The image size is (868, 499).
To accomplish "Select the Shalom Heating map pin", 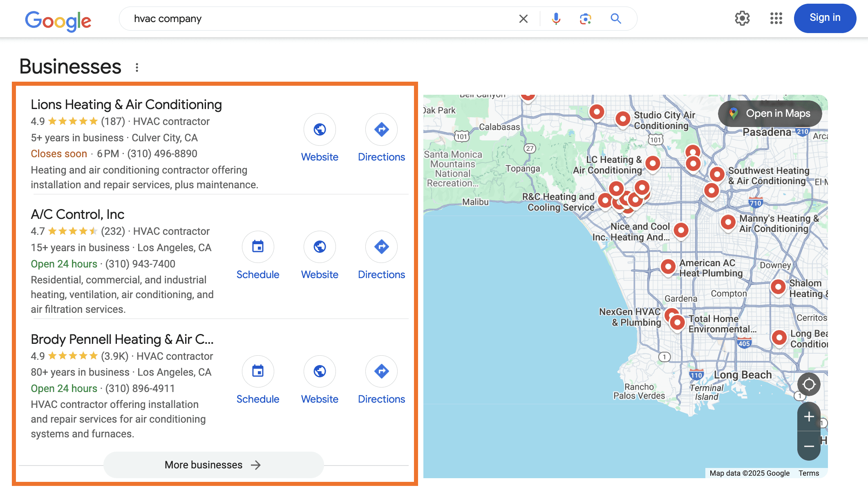I will pyautogui.click(x=778, y=287).
